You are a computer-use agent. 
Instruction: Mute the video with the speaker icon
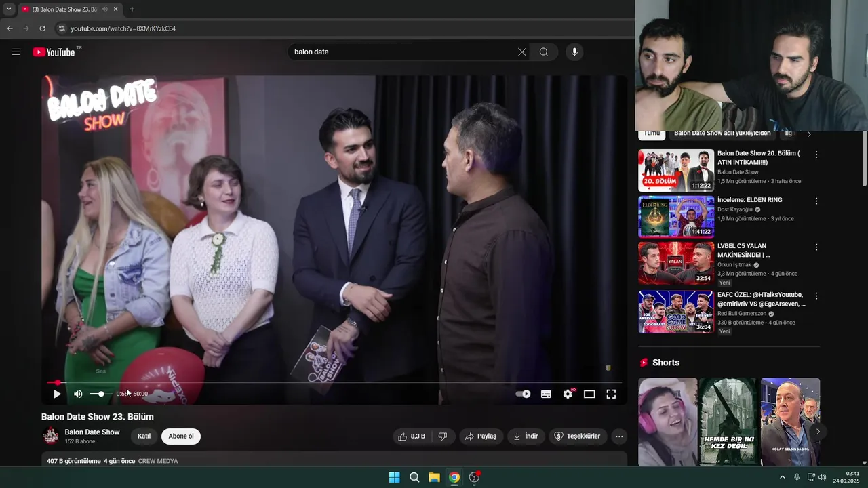pyautogui.click(x=78, y=394)
